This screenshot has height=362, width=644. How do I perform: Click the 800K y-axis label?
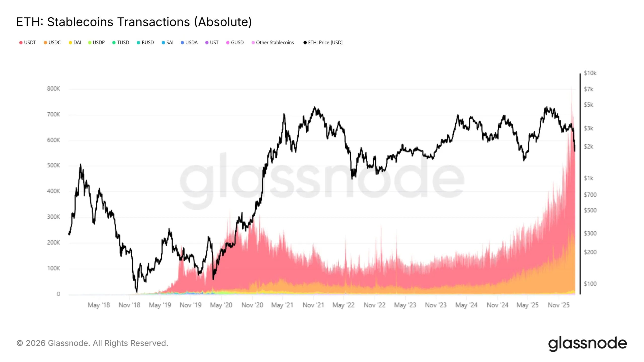(53, 89)
